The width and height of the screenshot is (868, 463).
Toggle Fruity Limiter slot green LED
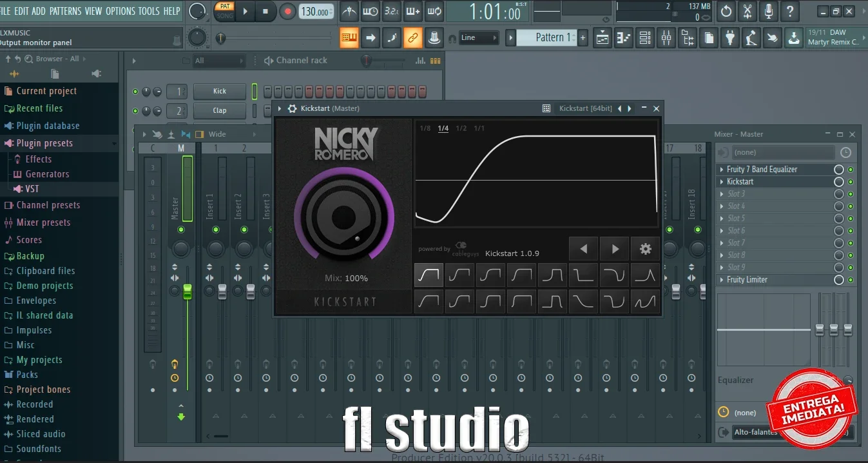[851, 280]
